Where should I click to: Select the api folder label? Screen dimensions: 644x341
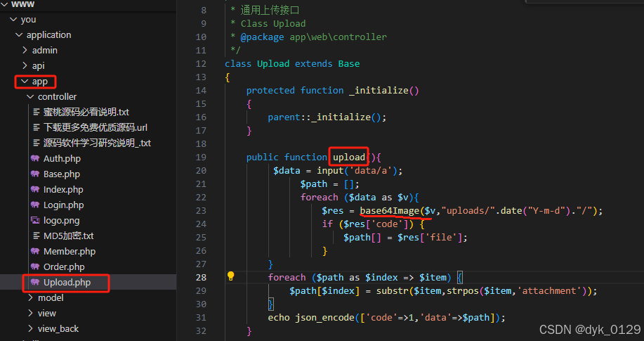[39, 66]
